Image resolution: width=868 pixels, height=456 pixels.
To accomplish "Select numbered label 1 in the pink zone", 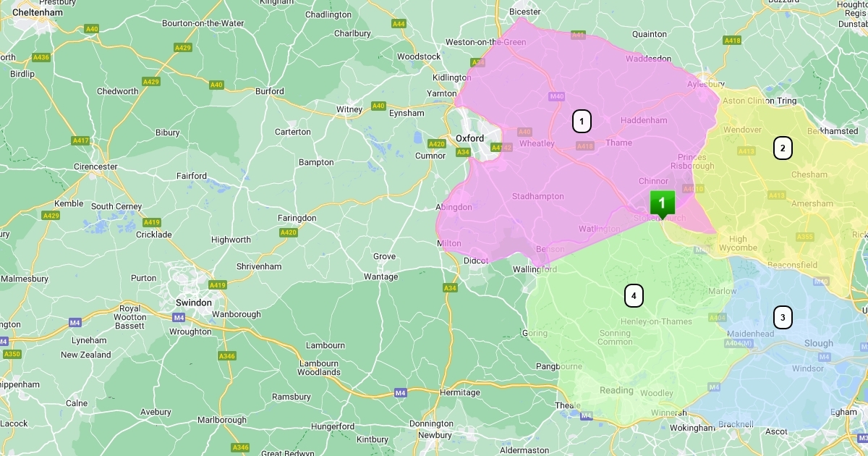I will click(582, 121).
